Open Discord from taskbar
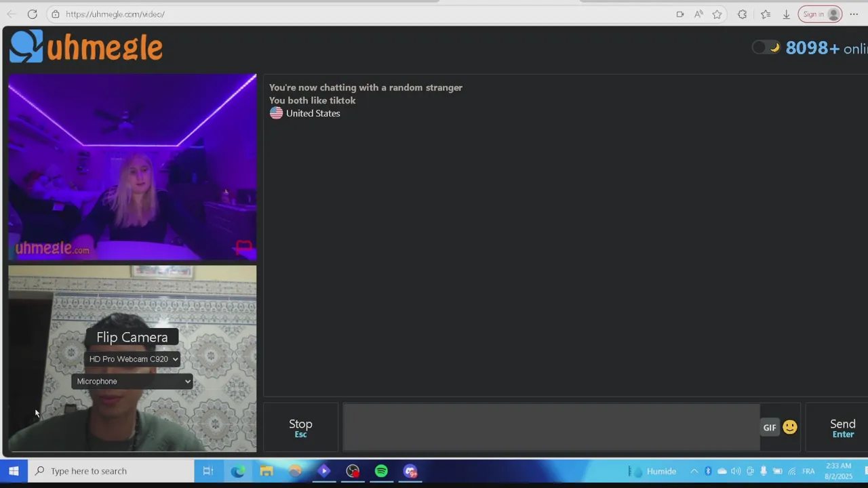Screen dimensions: 868x488 [410, 471]
